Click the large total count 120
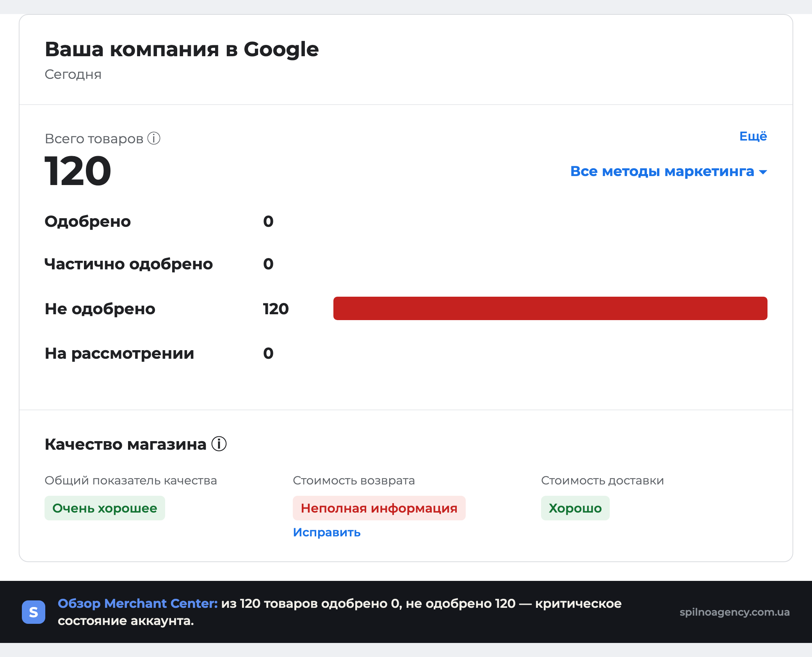 (x=78, y=171)
